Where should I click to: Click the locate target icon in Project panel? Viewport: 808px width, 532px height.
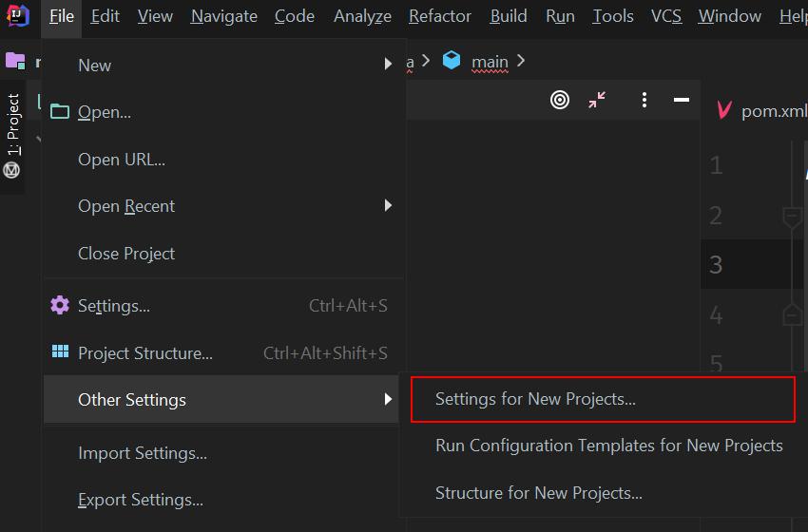point(560,100)
